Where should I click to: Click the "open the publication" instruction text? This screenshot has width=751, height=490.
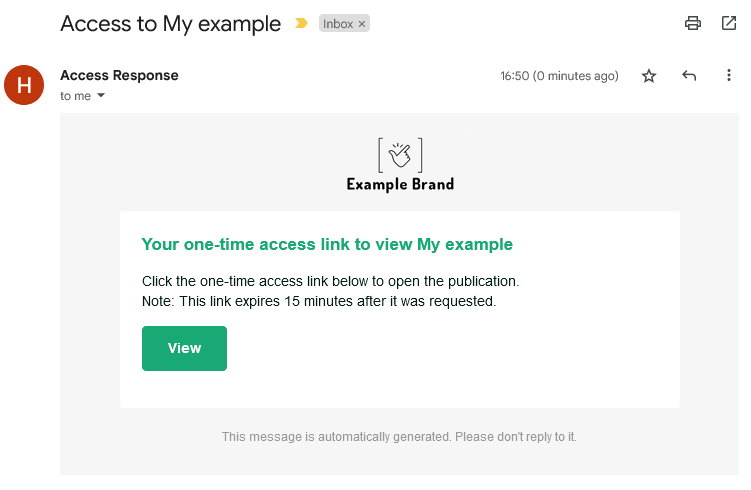tap(330, 281)
